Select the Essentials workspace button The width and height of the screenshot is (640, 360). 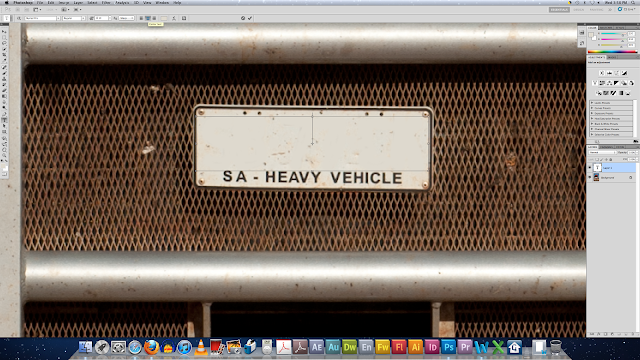click(x=559, y=9)
